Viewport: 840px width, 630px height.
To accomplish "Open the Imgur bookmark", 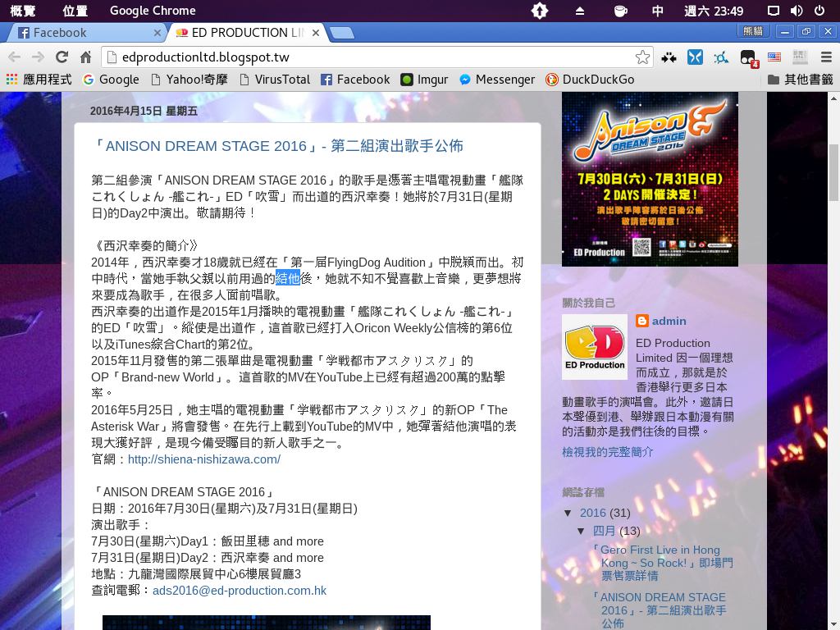I will (x=425, y=80).
